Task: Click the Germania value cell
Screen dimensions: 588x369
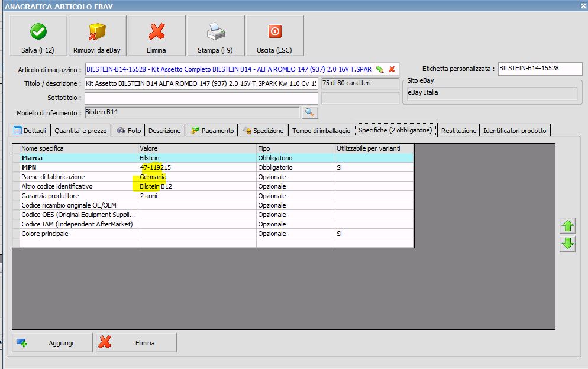Action: pos(197,177)
